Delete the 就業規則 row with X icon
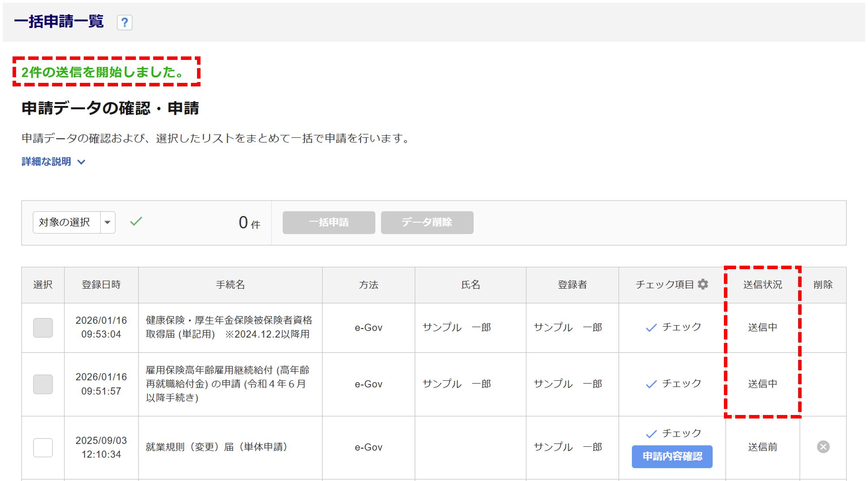 pyautogui.click(x=823, y=447)
